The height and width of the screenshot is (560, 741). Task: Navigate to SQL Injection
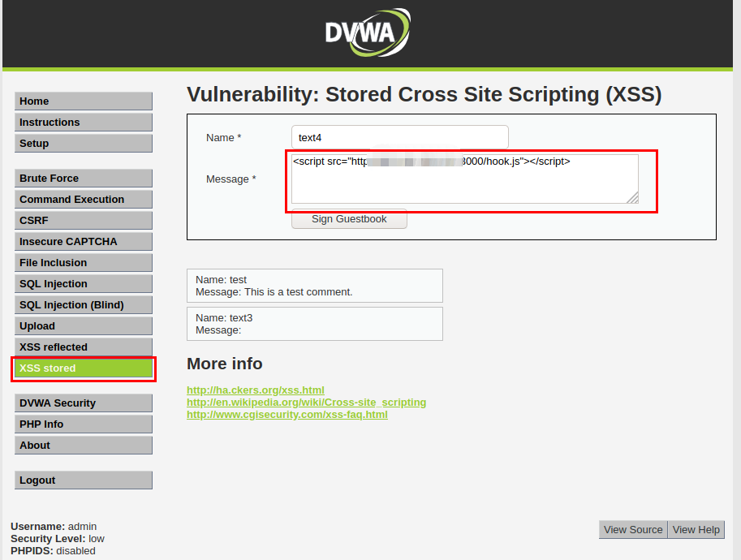(x=83, y=283)
